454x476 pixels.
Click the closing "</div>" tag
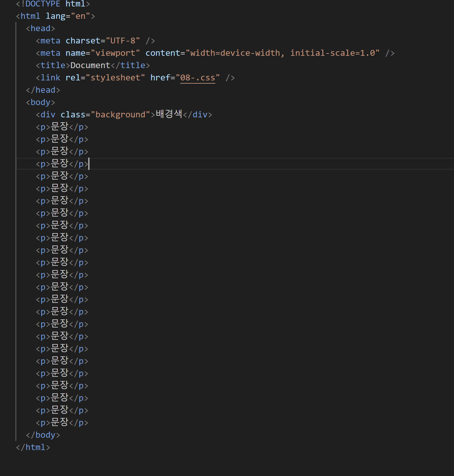point(197,115)
